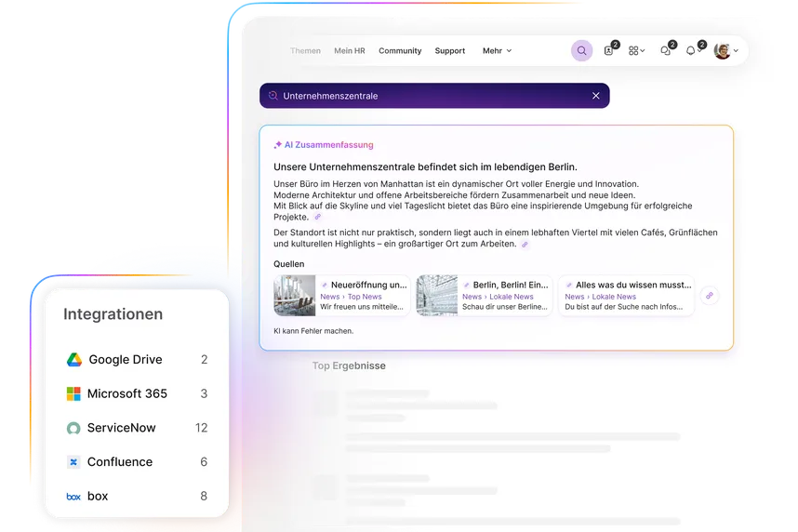The image size is (798, 532).
Task: Click the source link icon after Projekte
Action: (317, 217)
